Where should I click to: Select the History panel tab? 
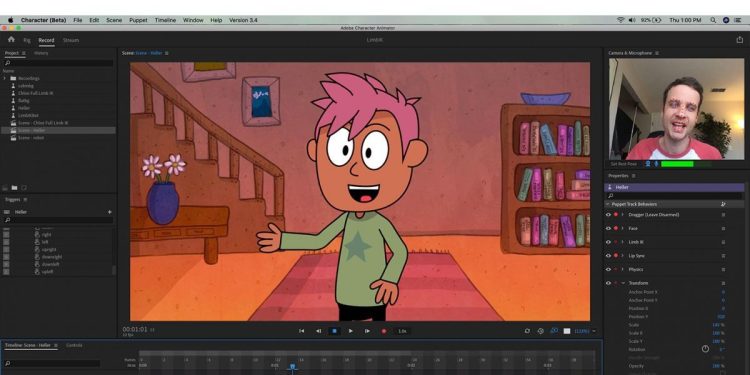[41, 53]
